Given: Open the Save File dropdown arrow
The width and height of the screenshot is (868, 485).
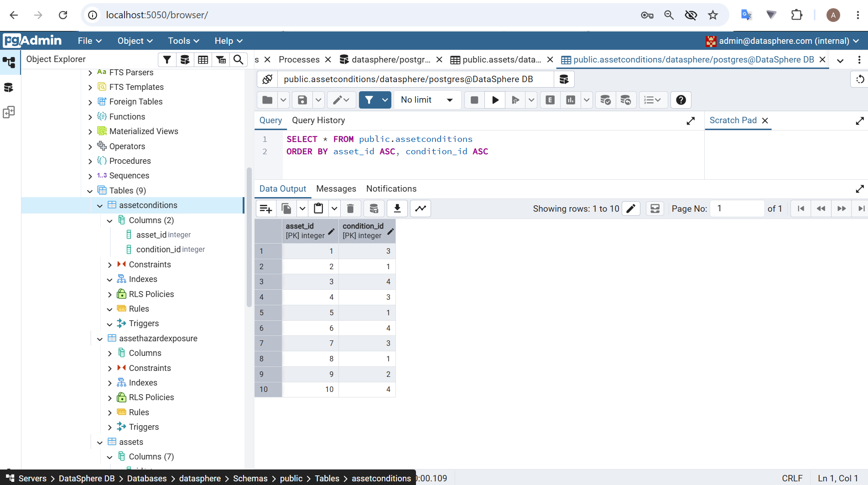Looking at the screenshot, I should click(x=318, y=100).
